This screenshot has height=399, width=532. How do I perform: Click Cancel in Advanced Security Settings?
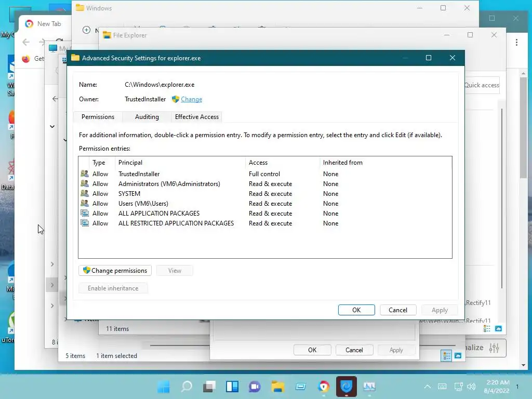[397, 310]
